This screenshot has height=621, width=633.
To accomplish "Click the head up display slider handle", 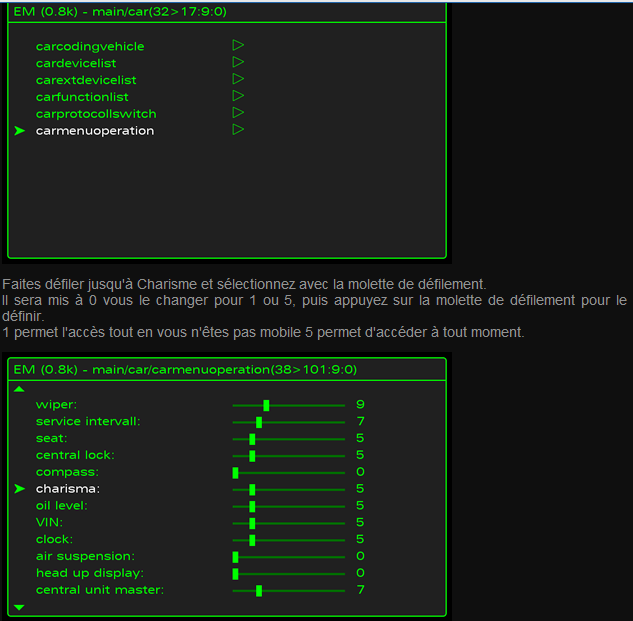I will [235, 573].
